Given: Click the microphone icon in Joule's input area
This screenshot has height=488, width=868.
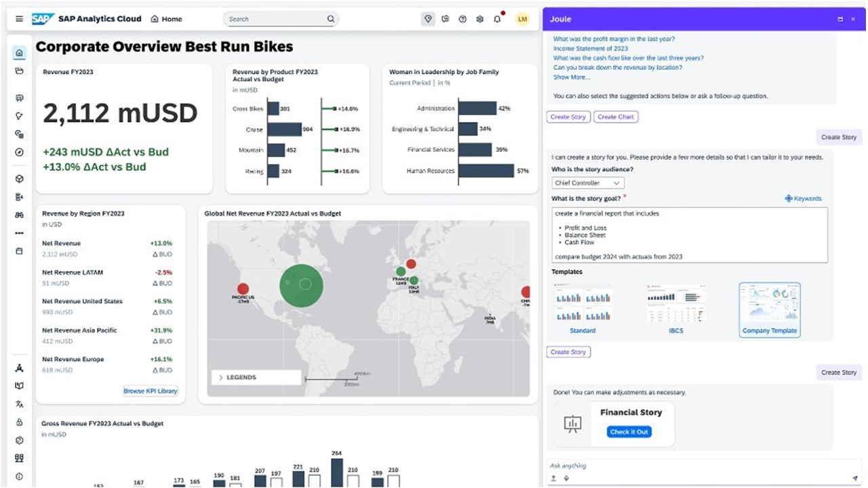Looking at the screenshot, I should (566, 478).
